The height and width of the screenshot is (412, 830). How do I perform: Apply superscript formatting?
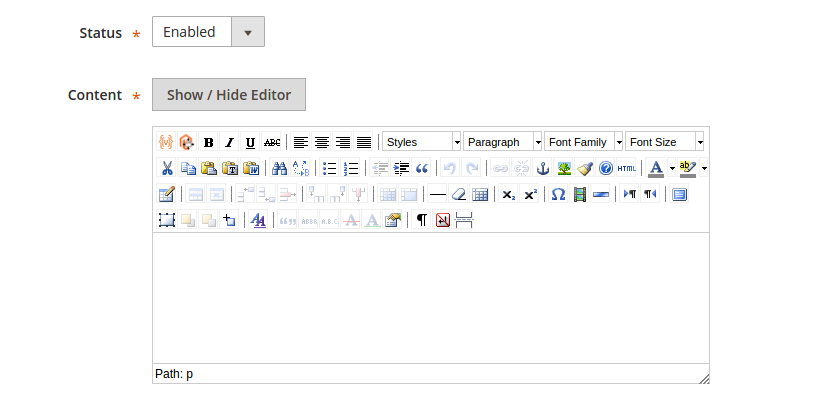coord(529,194)
